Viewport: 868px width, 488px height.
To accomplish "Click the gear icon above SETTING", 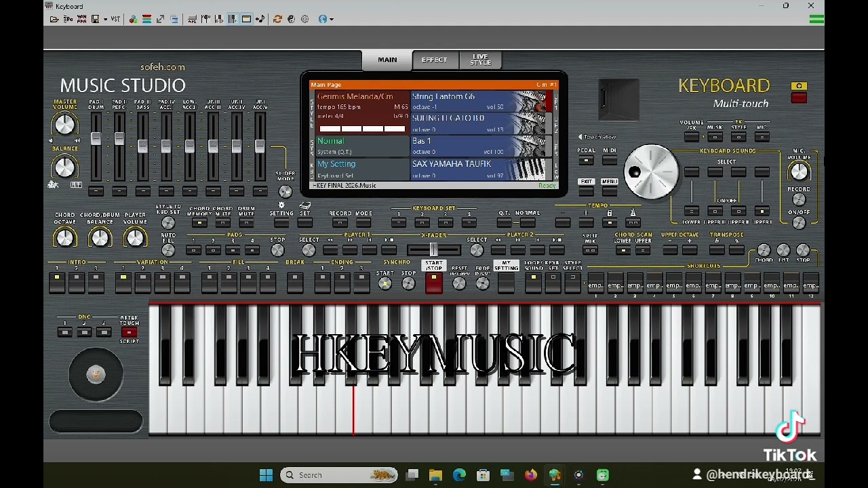I will [x=281, y=205].
